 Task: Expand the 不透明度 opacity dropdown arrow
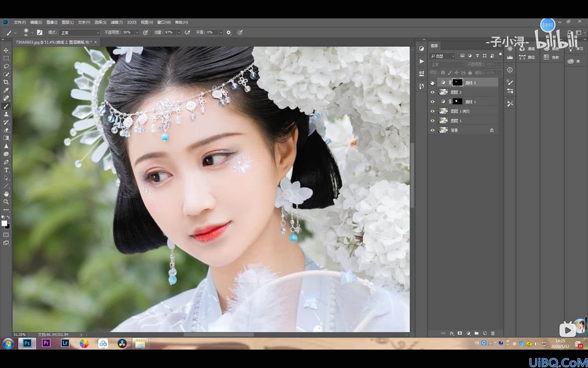(137, 32)
